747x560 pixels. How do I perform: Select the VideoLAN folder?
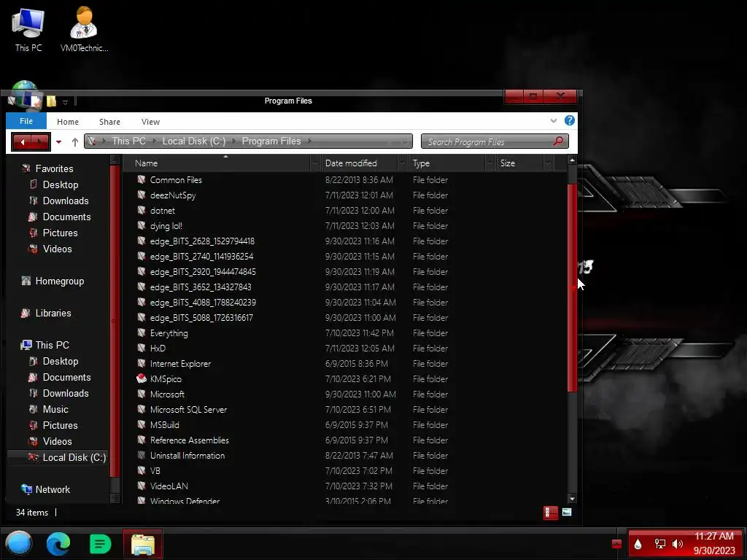(x=169, y=486)
